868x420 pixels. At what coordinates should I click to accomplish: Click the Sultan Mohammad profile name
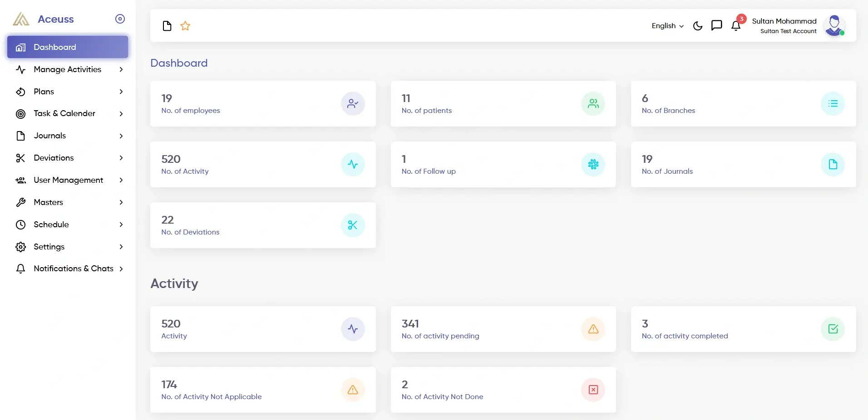784,21
